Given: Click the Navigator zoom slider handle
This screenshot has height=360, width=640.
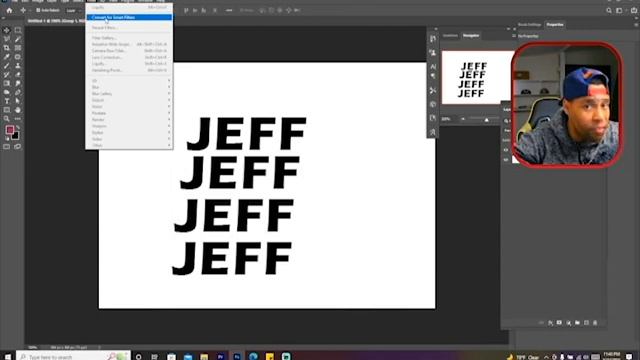Looking at the screenshot, I should 487,120.
